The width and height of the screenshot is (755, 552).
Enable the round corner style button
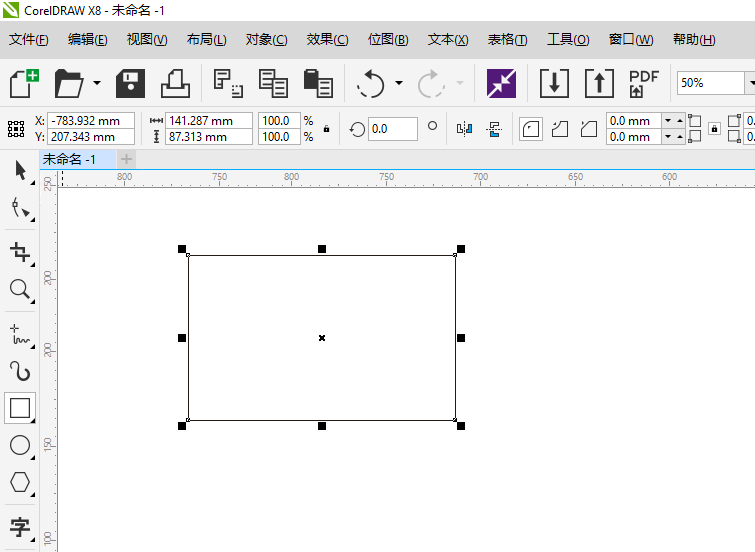531,129
